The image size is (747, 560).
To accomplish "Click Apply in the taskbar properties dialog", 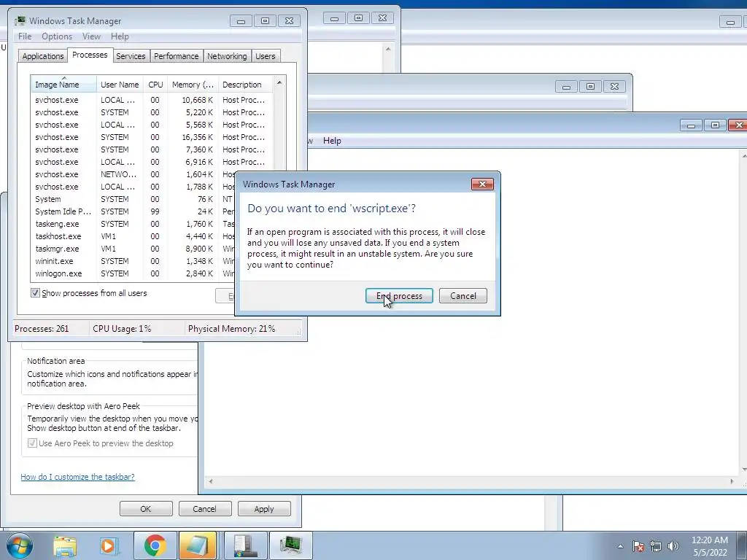I will [264, 508].
